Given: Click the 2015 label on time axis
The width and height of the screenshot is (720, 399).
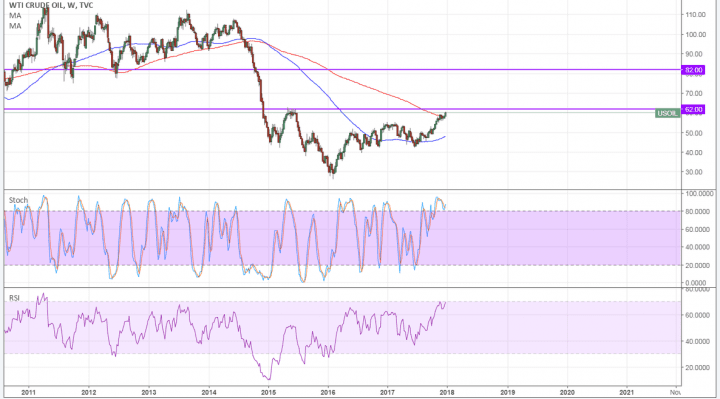Looking at the screenshot, I should (x=268, y=393).
